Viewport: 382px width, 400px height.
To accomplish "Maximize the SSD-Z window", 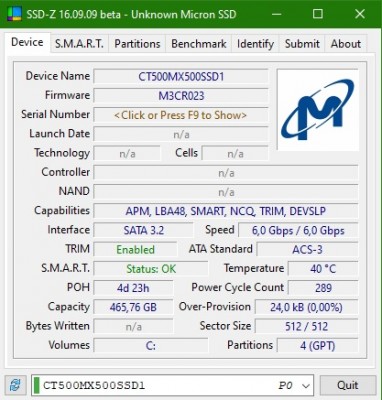I will (x=318, y=14).
